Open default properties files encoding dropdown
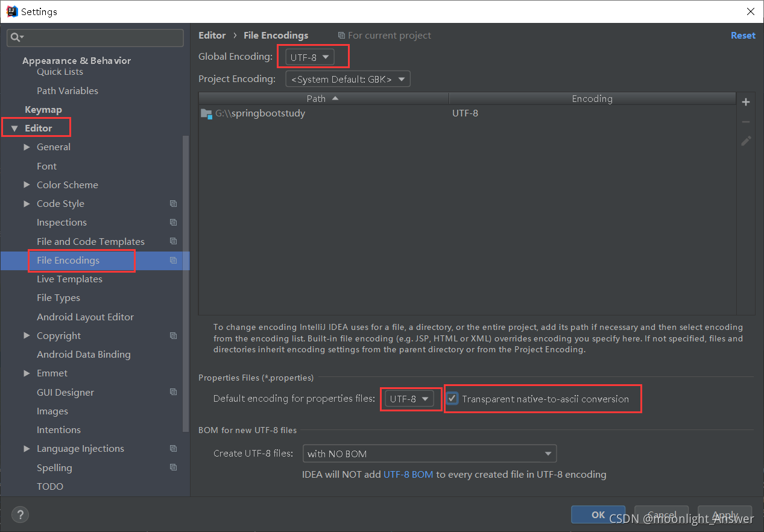Viewport: 764px width, 532px height. pos(409,399)
